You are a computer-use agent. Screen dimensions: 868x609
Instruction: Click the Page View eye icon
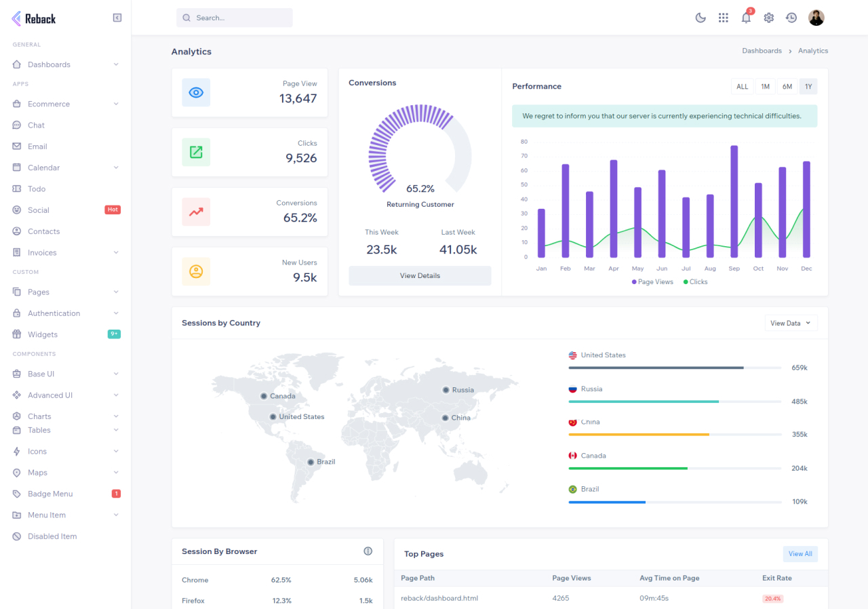point(196,92)
